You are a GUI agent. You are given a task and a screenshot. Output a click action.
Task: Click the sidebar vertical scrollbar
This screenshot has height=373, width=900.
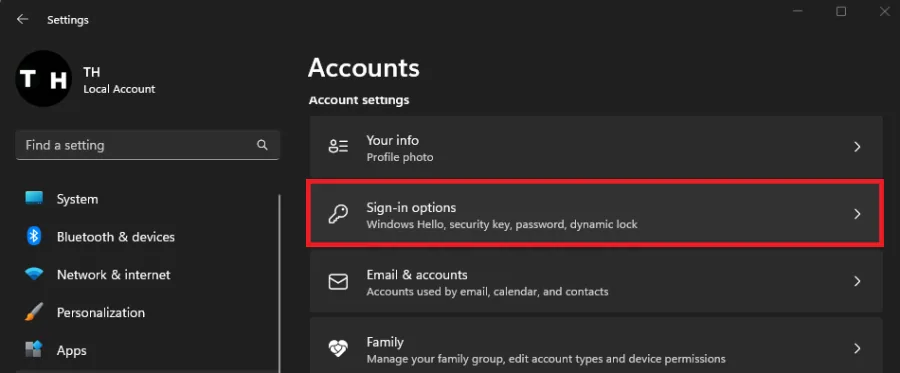280,284
